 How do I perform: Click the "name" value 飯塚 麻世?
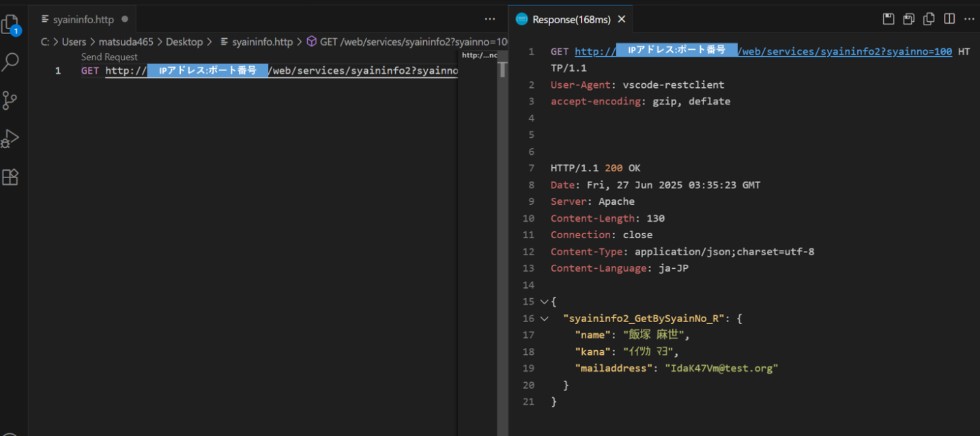(x=652, y=335)
